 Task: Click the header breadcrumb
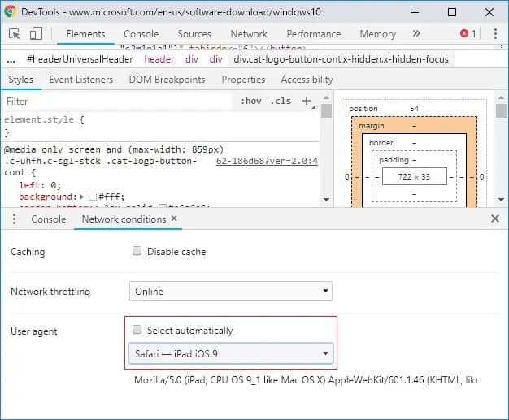pos(159,59)
